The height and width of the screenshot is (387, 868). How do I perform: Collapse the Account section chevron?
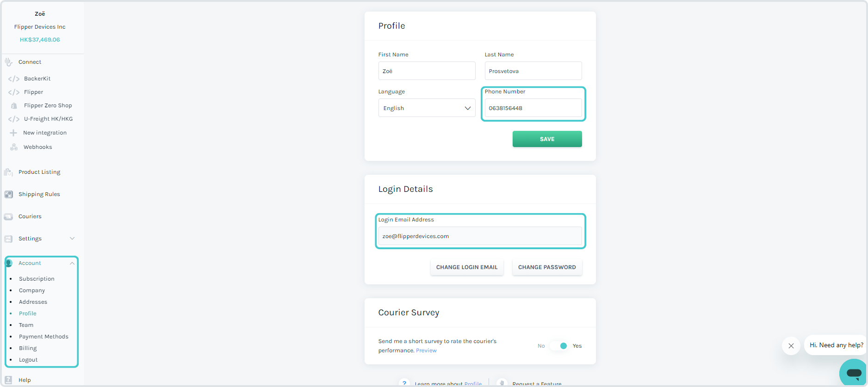tap(72, 263)
